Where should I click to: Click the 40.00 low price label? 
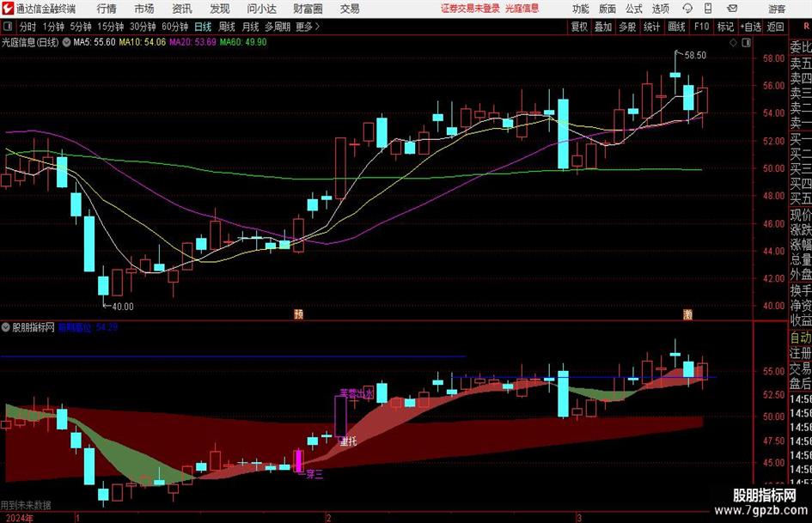coord(123,307)
